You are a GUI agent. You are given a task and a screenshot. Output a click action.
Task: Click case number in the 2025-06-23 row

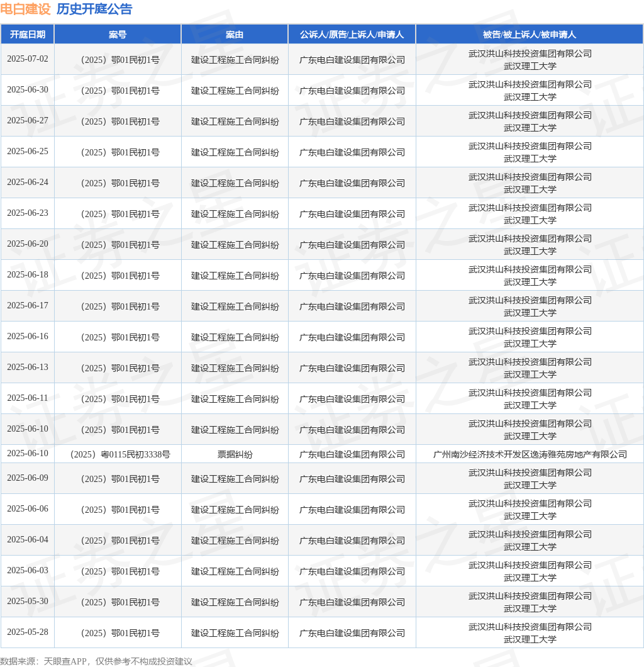[119, 214]
